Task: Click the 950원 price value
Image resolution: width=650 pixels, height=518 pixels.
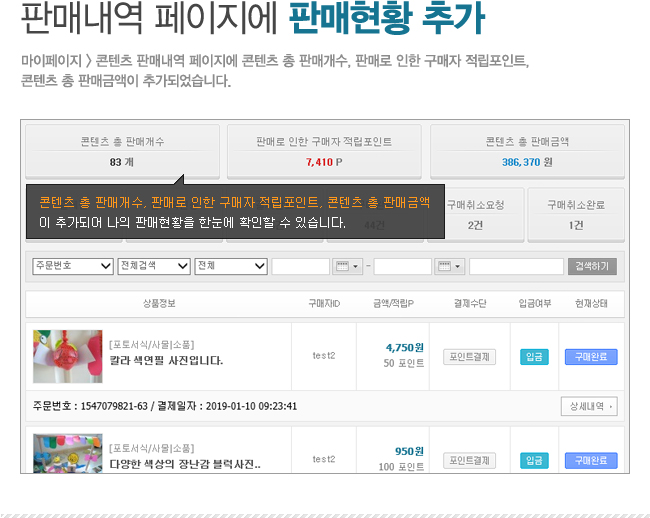Action: point(409,451)
